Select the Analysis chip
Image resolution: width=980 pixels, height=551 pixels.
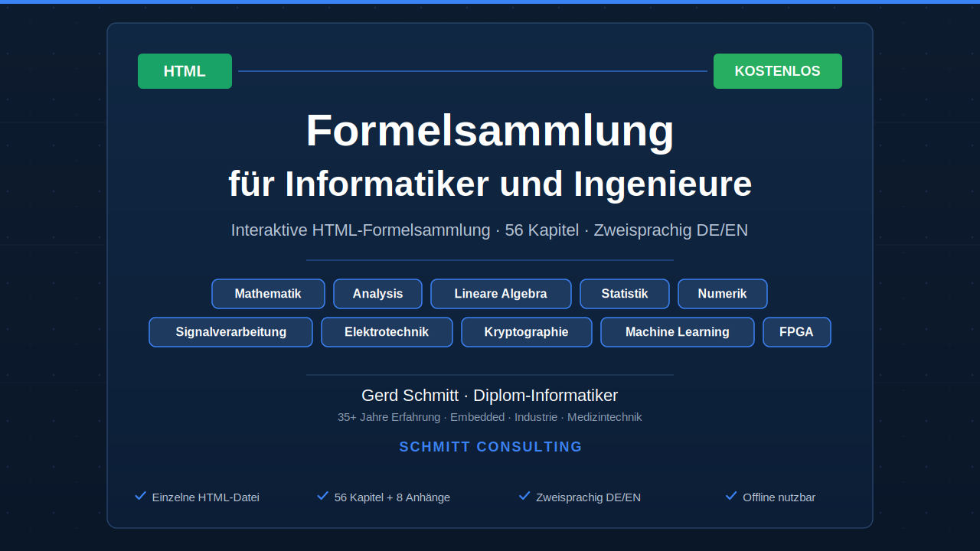point(377,293)
